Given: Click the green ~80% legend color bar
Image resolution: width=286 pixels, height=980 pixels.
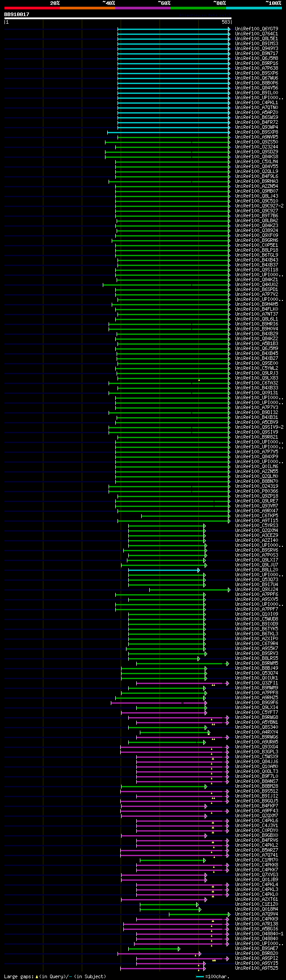Looking at the screenshot, I should click(x=198, y=8).
